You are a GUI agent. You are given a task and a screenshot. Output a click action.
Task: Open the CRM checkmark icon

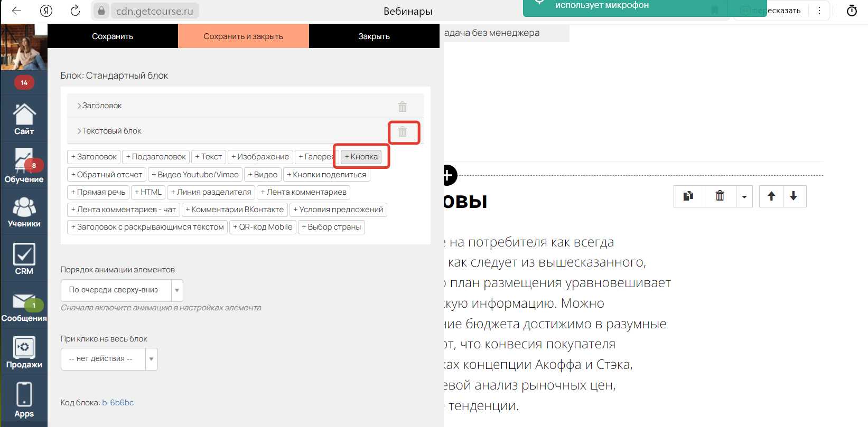click(24, 259)
